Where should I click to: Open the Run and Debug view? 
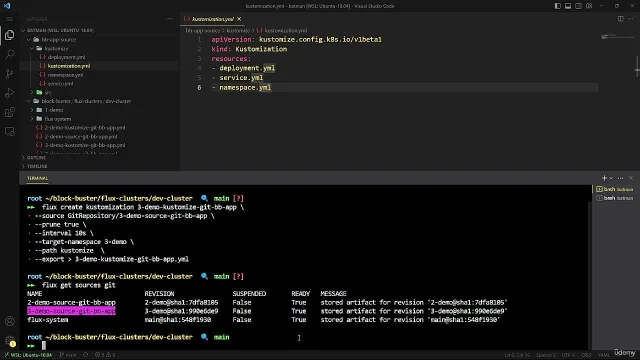point(9,93)
